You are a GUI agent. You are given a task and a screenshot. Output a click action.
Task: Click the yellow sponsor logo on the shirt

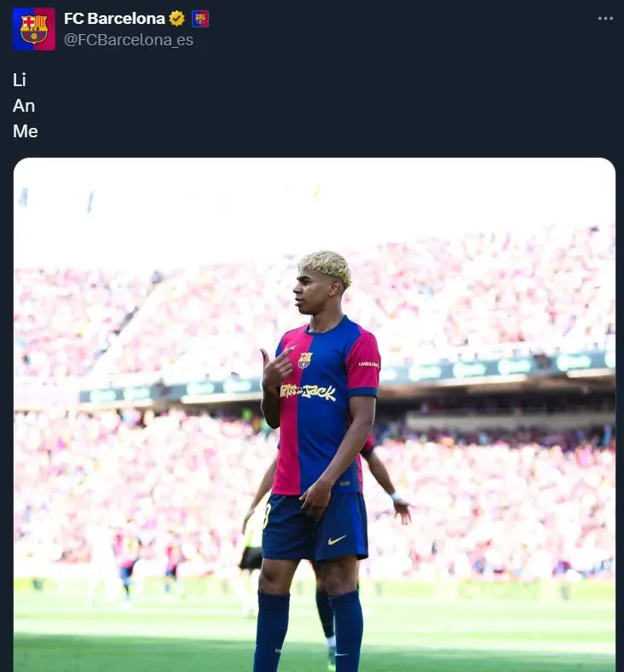pyautogui.click(x=308, y=391)
